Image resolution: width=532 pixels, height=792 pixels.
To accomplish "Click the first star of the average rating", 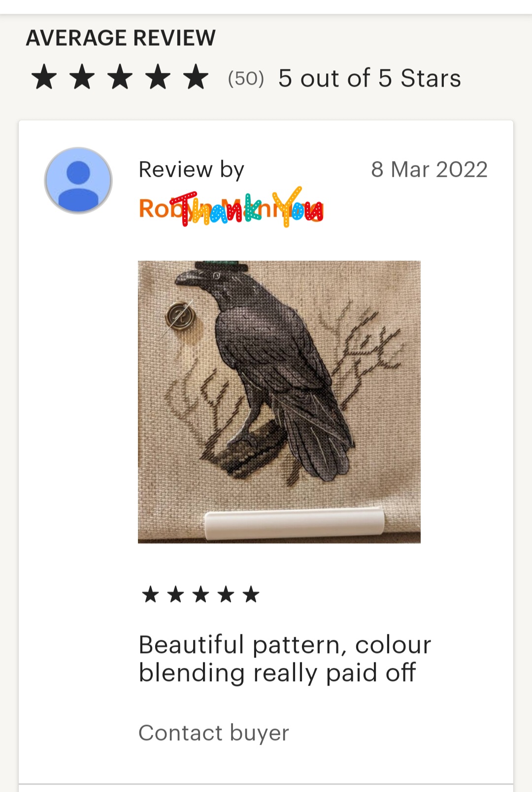I will (44, 77).
